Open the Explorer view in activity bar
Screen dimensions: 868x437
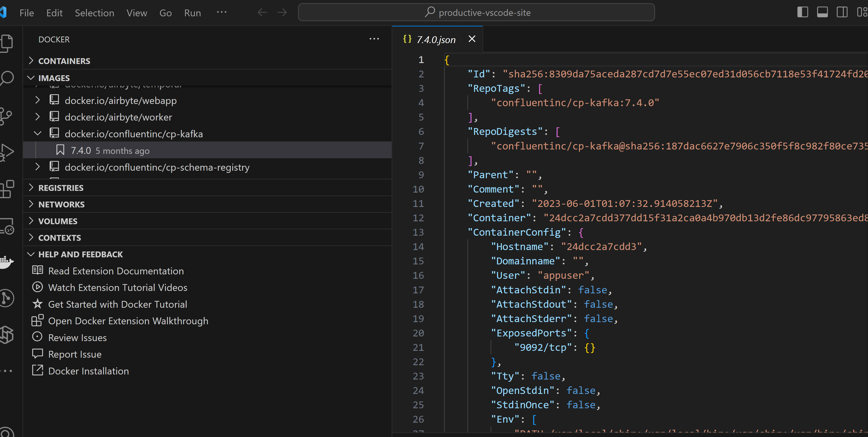(x=6, y=43)
